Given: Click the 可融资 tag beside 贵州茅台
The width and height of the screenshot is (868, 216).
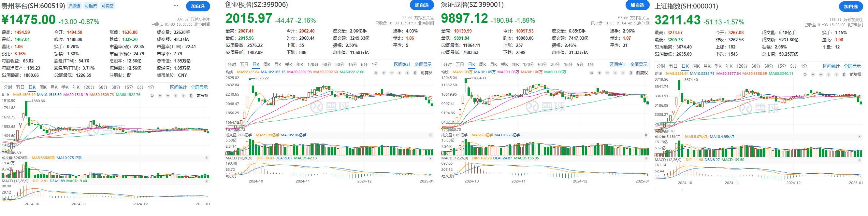Looking at the screenshot, I should point(91,6).
